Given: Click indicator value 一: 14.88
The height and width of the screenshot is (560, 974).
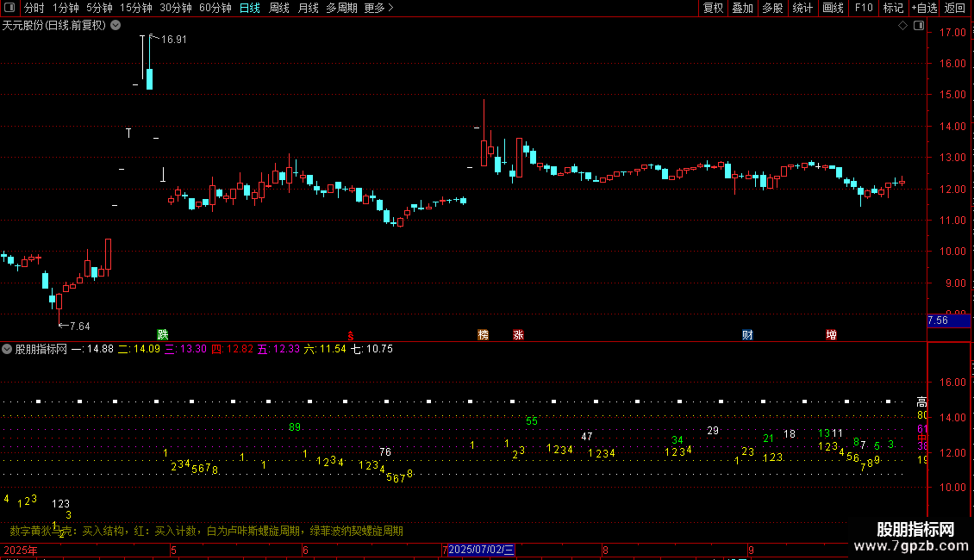Looking at the screenshot, I should tap(92, 349).
